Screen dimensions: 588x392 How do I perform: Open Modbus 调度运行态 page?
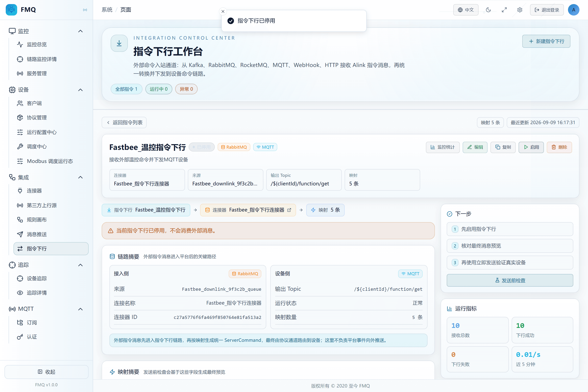[51, 161]
